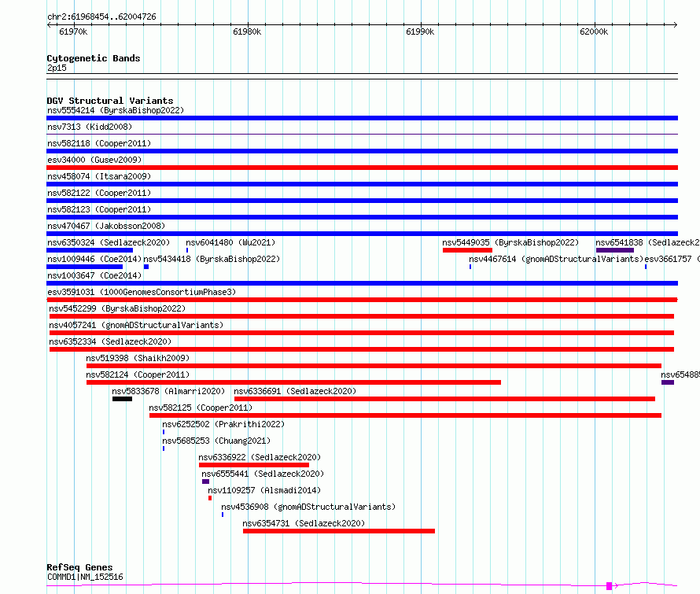Viewport: 700px width, 594px height.
Task: Click the esv34000 (Gusev2009) label
Action: 94,160
